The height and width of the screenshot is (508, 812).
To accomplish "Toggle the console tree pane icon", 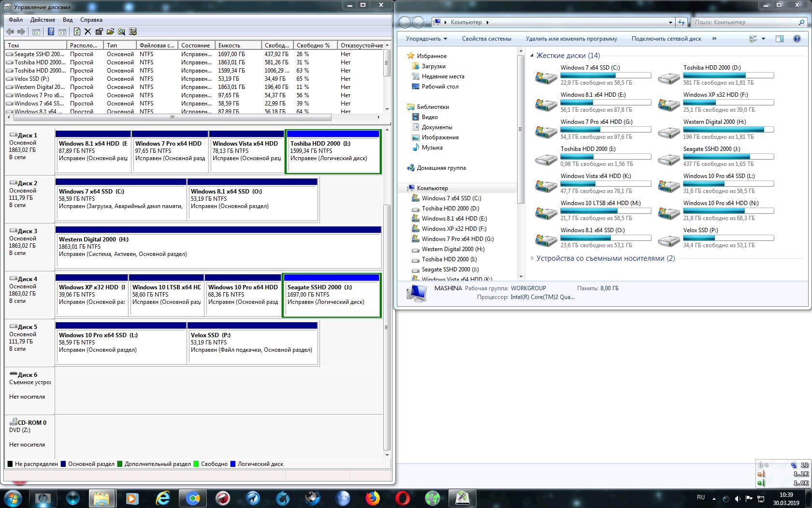I will [x=36, y=32].
